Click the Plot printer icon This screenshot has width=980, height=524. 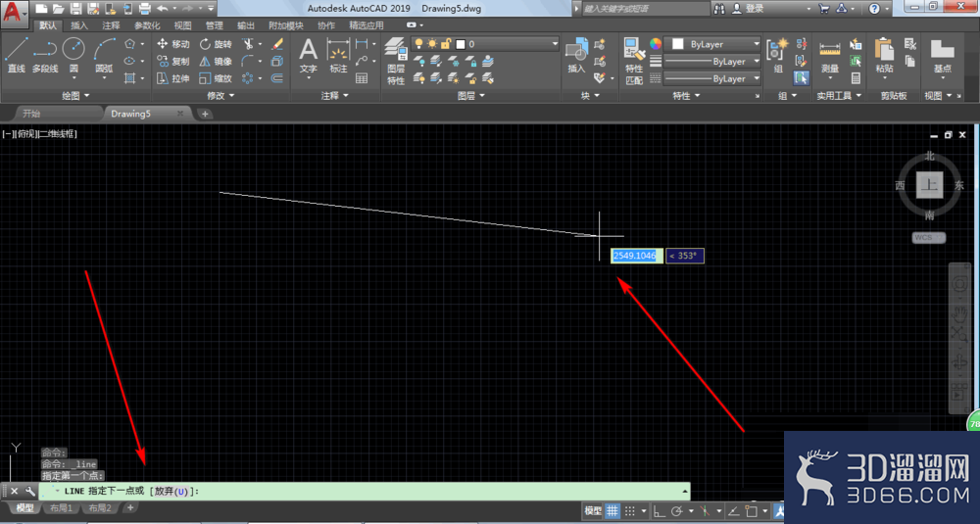click(x=144, y=8)
